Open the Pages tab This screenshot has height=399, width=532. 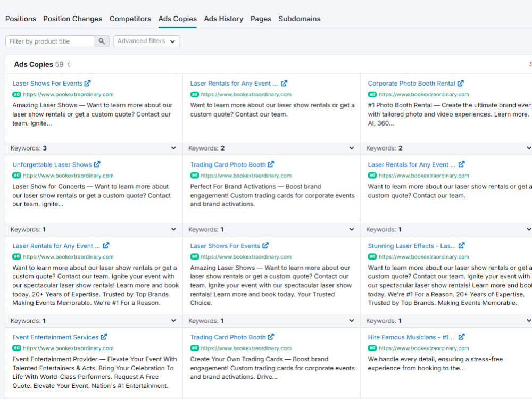[261, 19]
